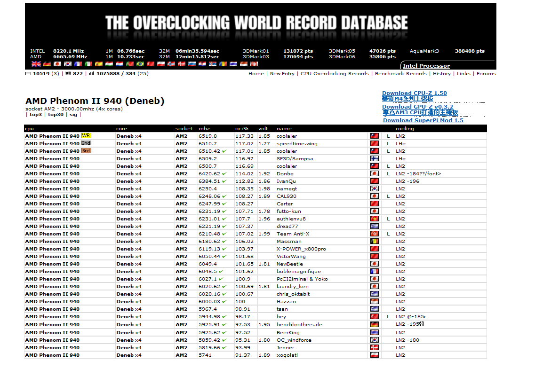Click the United Kingdom flag in header

click(x=36, y=64)
